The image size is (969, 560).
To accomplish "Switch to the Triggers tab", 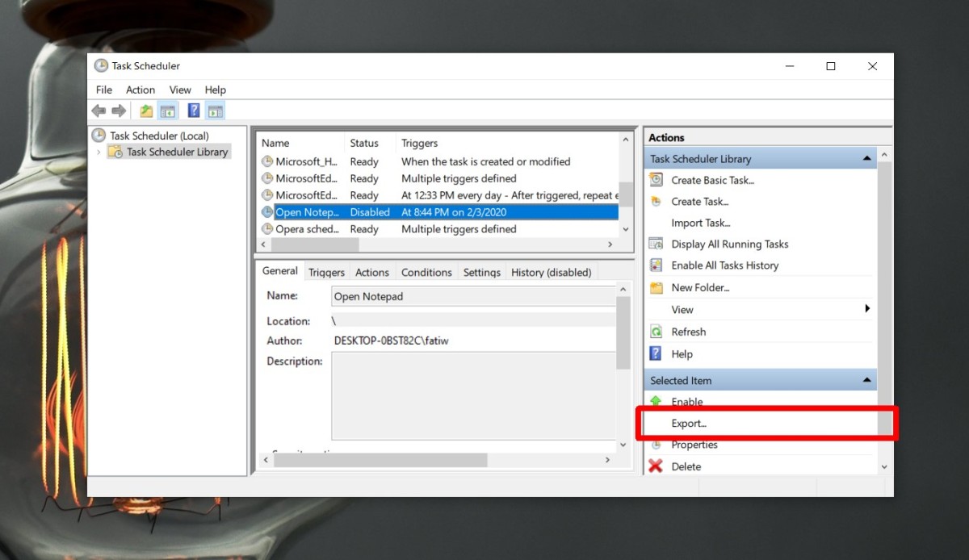I will pos(326,272).
